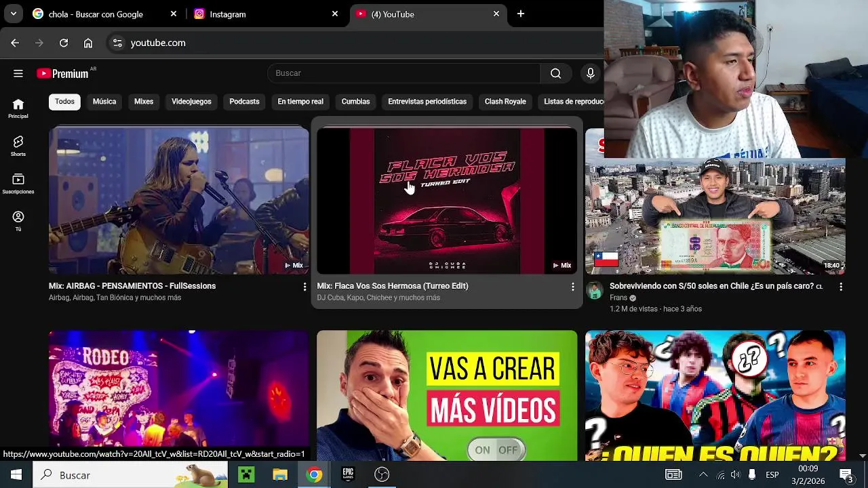View site information icon in address bar
Viewport: 868px width, 488px height.
117,43
